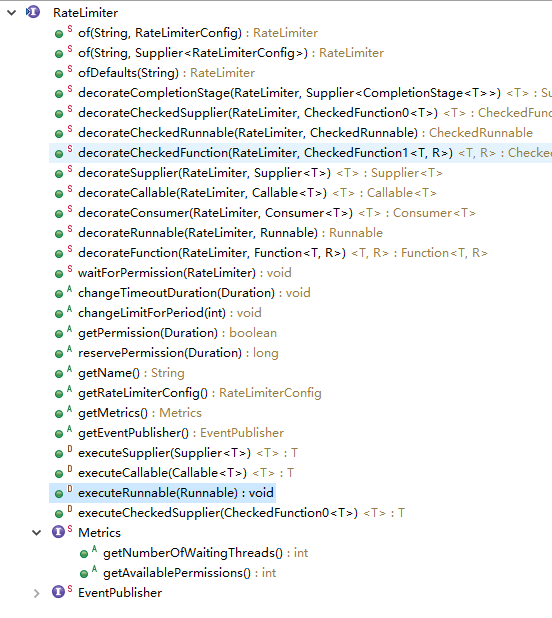
Task: Select getNumberOfWaitingThreads() : int
Action: tap(205, 553)
